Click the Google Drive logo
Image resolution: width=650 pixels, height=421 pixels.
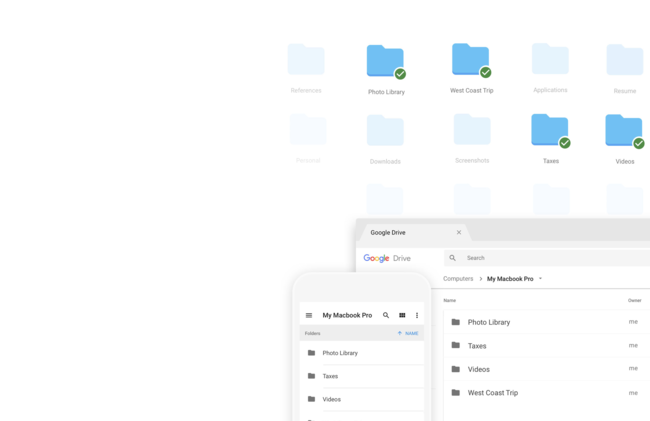click(x=387, y=258)
